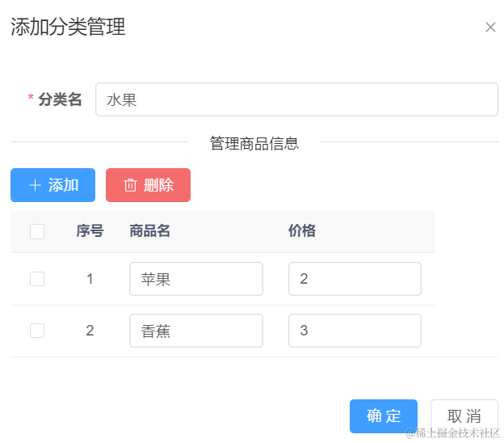The width and height of the screenshot is (504, 443).
Task: Close the 添加分类管理 dialog with the X
Action: 490,27
